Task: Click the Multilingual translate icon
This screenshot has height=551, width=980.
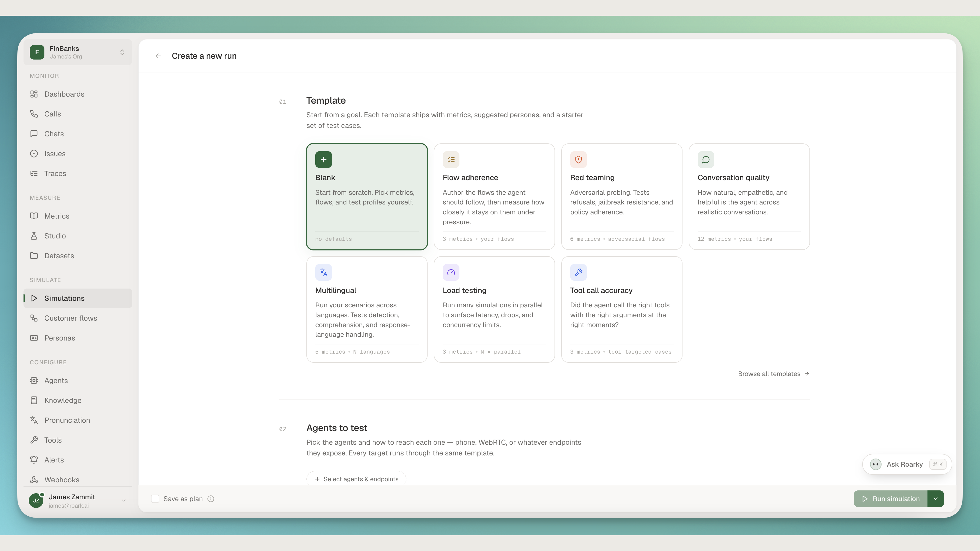Action: 323,272
